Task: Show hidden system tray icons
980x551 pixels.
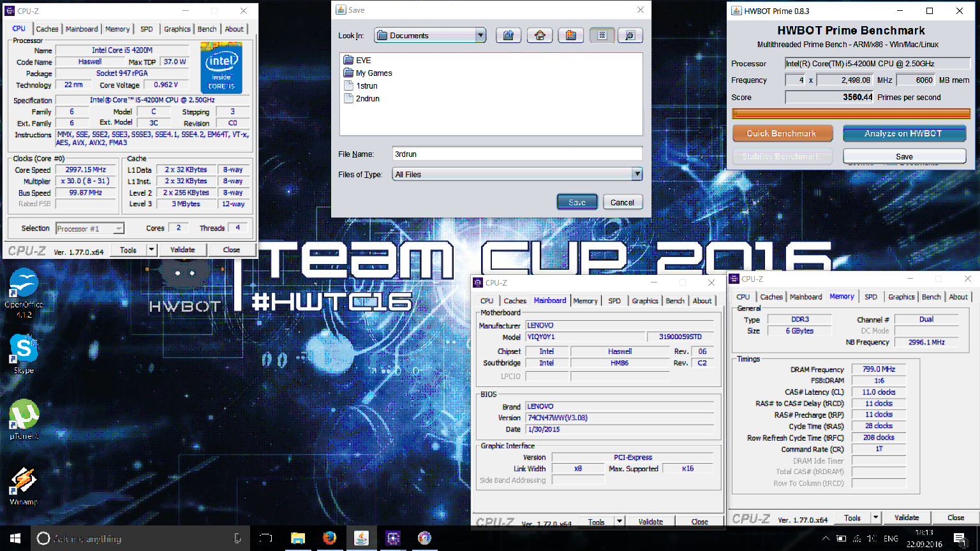Action: click(x=826, y=539)
